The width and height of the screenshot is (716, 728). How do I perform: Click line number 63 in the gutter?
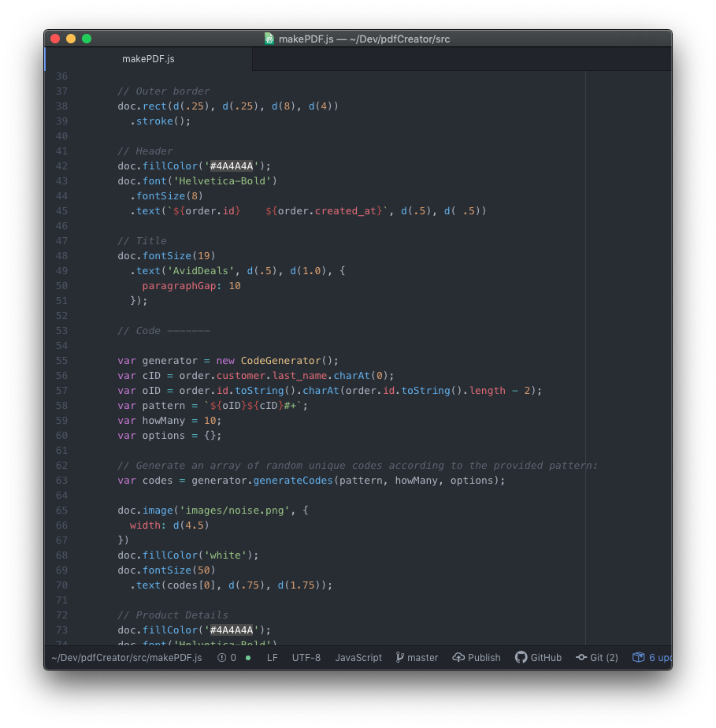(x=61, y=481)
